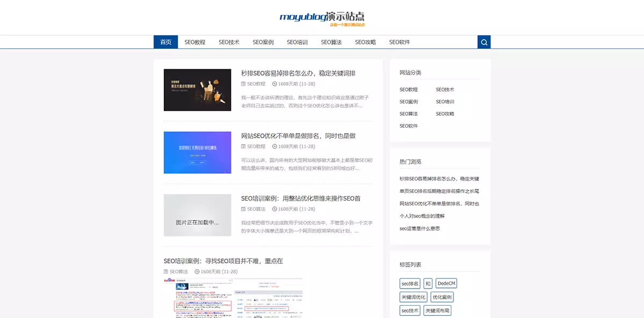The height and width of the screenshot is (318, 644).
Task: Click the clock icon under 网站SEO优化 article
Action: click(275, 146)
